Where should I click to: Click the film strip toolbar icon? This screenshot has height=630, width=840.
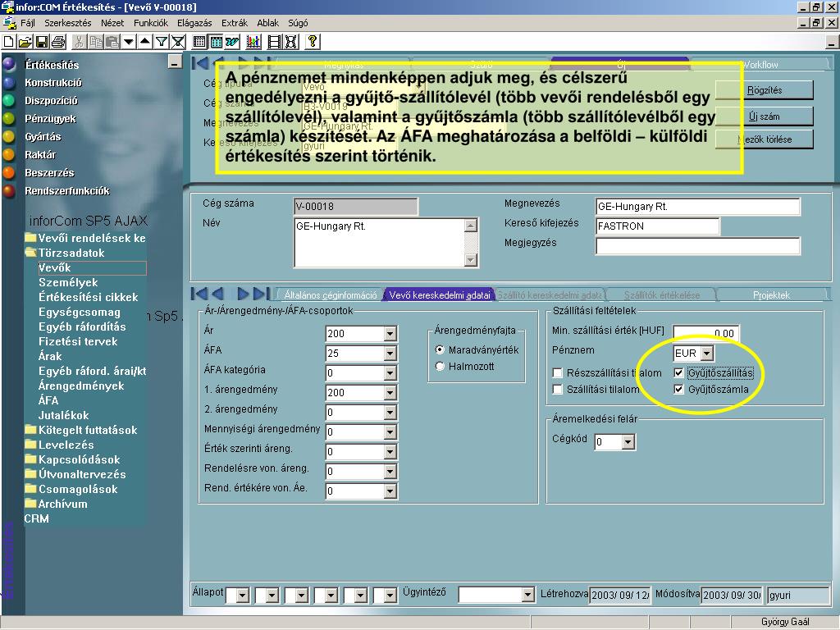click(x=274, y=42)
